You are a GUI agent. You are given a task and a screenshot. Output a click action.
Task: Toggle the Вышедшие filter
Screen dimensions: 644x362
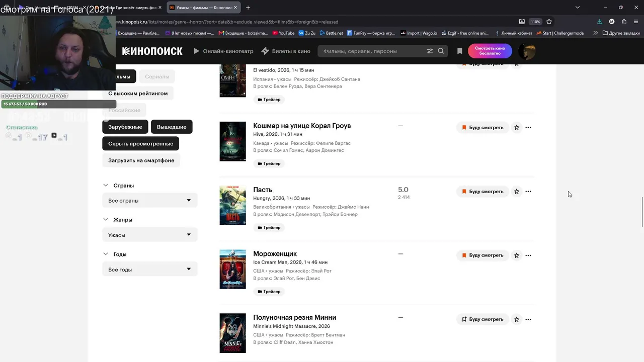172,127
